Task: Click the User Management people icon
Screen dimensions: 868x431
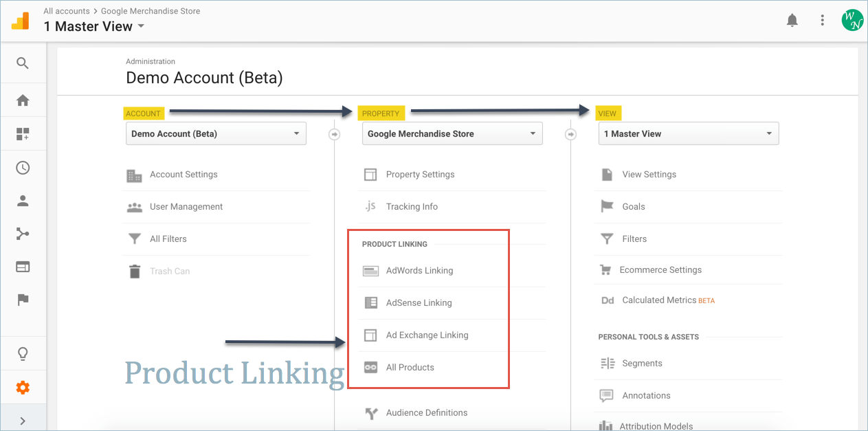Action: [135, 207]
